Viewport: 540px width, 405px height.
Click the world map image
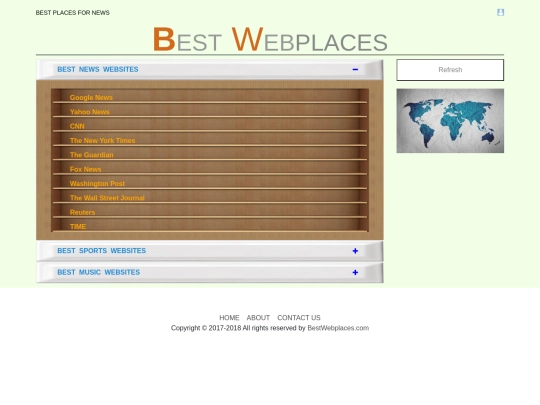(x=450, y=121)
